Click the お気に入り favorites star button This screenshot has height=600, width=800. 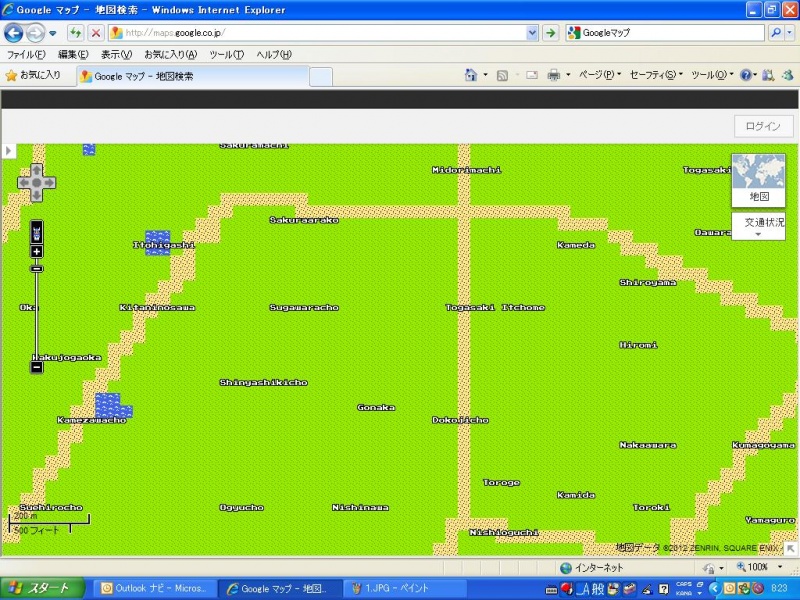[x=33, y=76]
